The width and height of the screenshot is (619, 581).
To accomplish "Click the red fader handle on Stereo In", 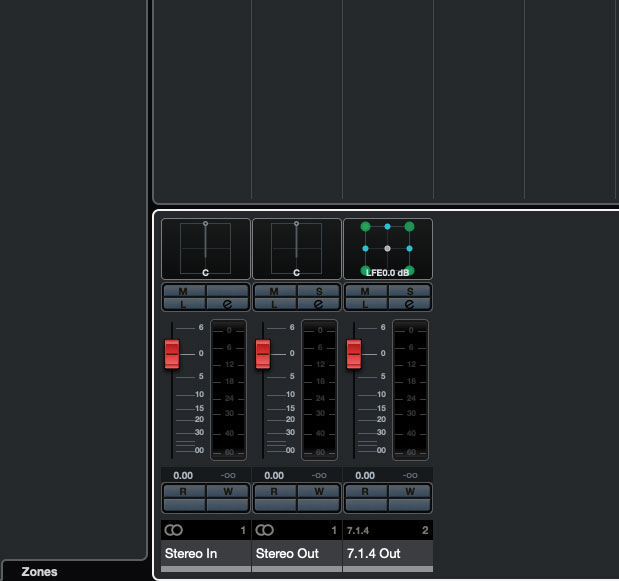I will [x=171, y=353].
